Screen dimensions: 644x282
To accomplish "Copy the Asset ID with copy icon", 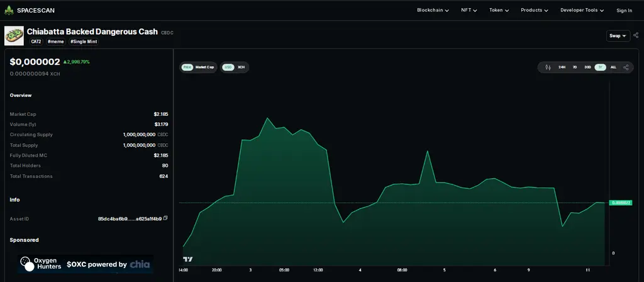I will [x=165, y=218].
